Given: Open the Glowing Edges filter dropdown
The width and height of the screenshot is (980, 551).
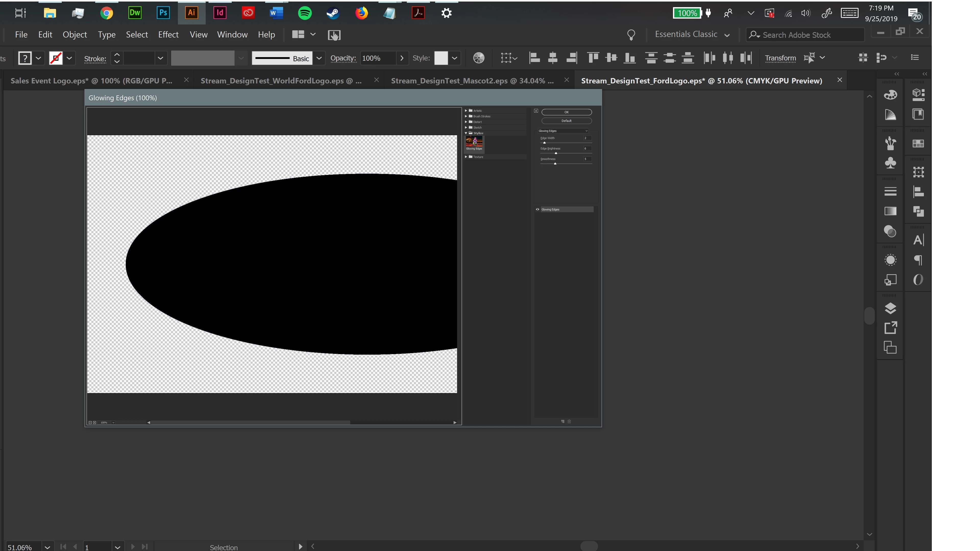Looking at the screenshot, I should pos(563,131).
